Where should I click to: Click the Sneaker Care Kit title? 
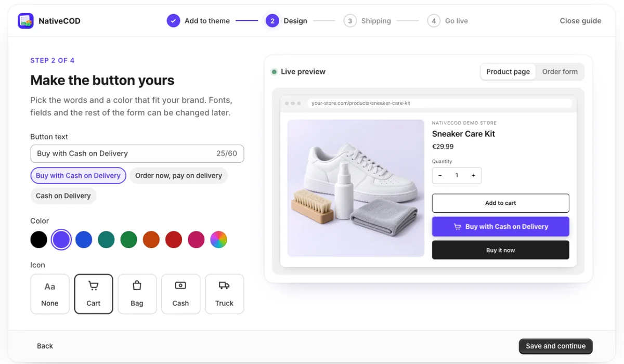pos(463,134)
